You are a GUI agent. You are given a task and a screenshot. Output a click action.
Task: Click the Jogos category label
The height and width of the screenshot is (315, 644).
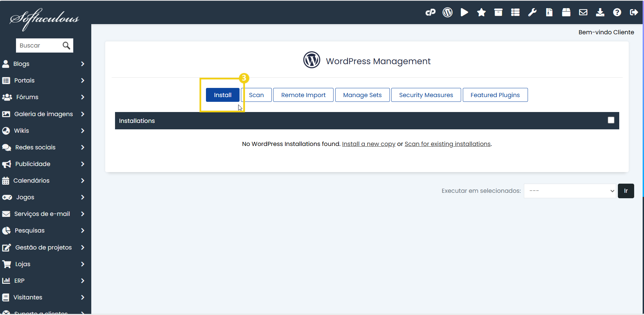[x=25, y=197]
